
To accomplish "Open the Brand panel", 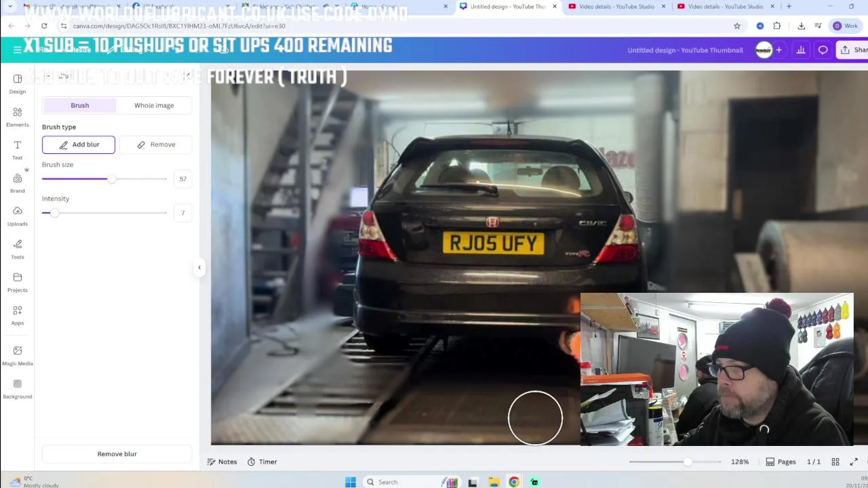I will click(17, 183).
